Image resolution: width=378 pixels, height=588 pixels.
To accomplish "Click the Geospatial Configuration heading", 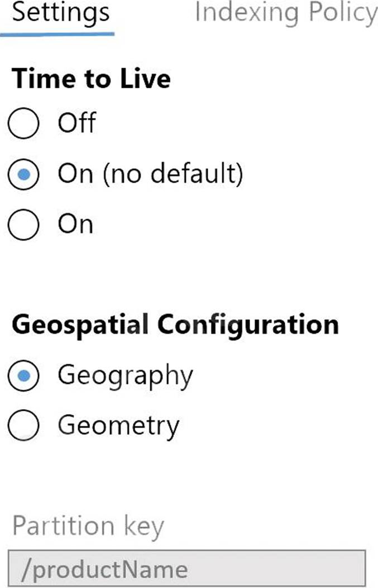I will [x=175, y=324].
